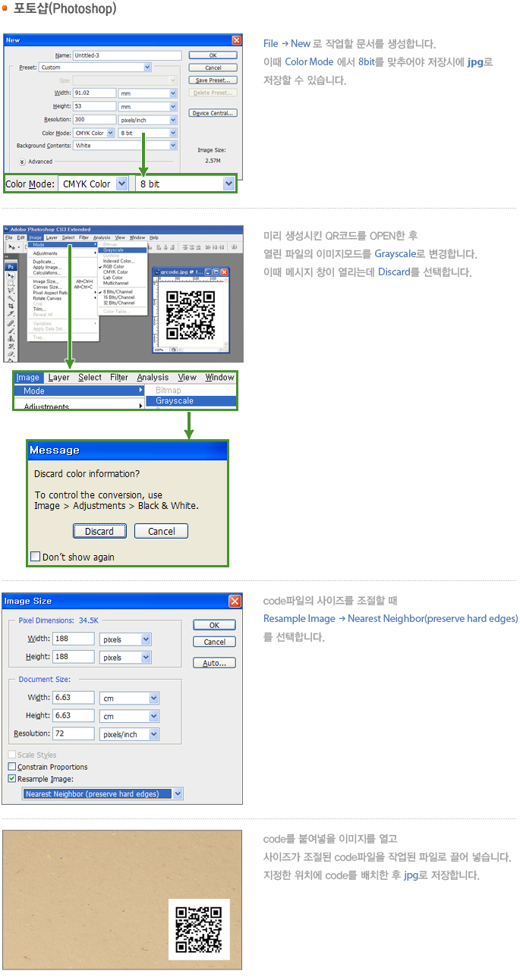Click Auto... in Image Size dialog
This screenshot has width=520, height=980.
coord(214,662)
